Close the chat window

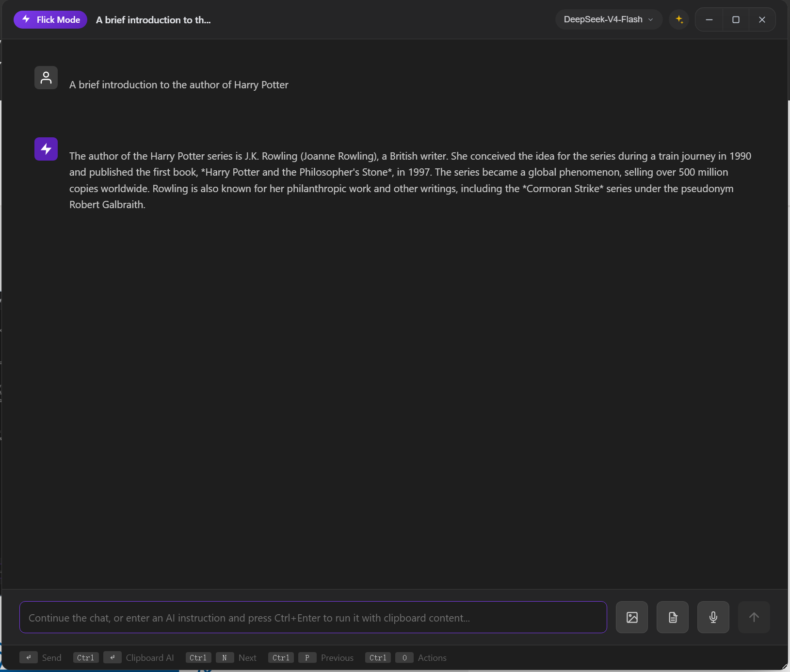click(x=762, y=19)
